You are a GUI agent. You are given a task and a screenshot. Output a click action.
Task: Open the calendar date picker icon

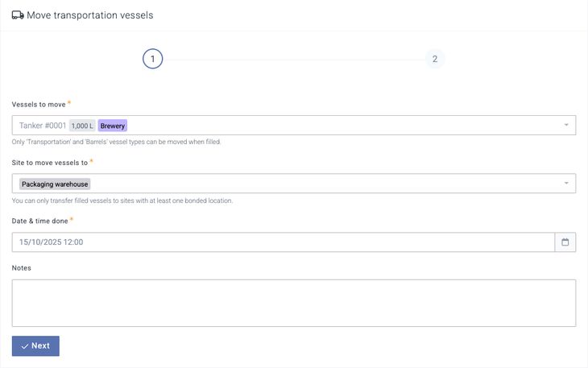click(565, 242)
